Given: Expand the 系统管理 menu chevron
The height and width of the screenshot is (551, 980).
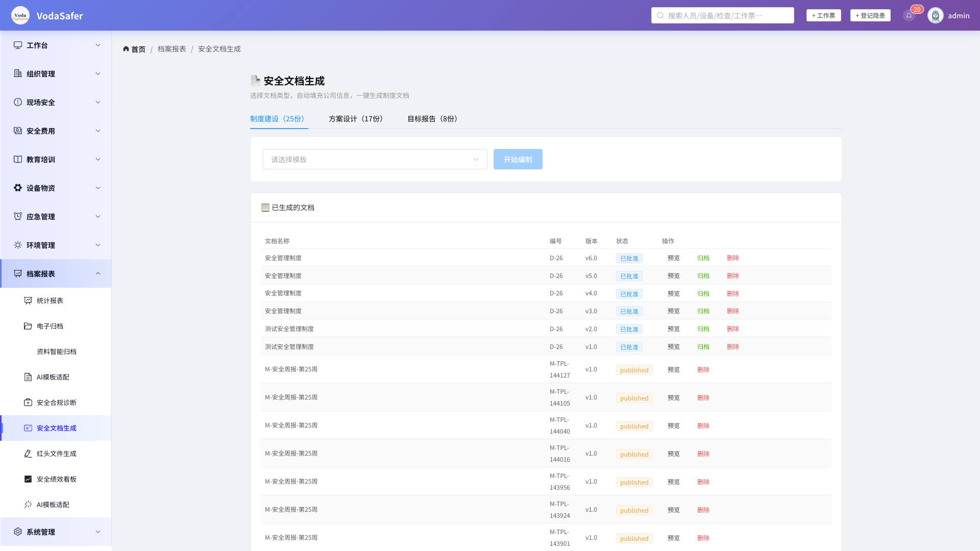Looking at the screenshot, I should (98, 532).
